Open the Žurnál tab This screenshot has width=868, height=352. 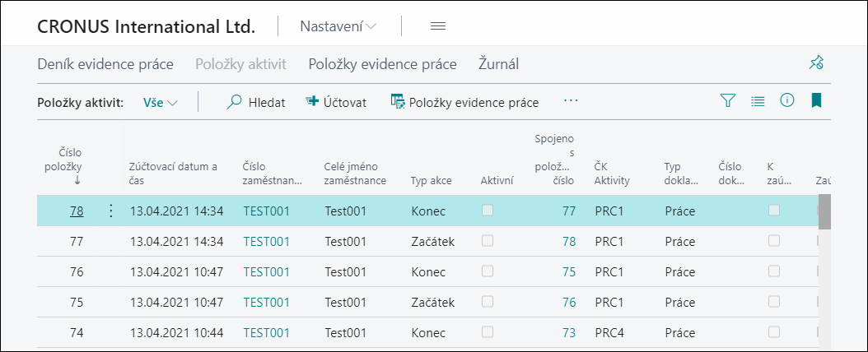coord(499,65)
